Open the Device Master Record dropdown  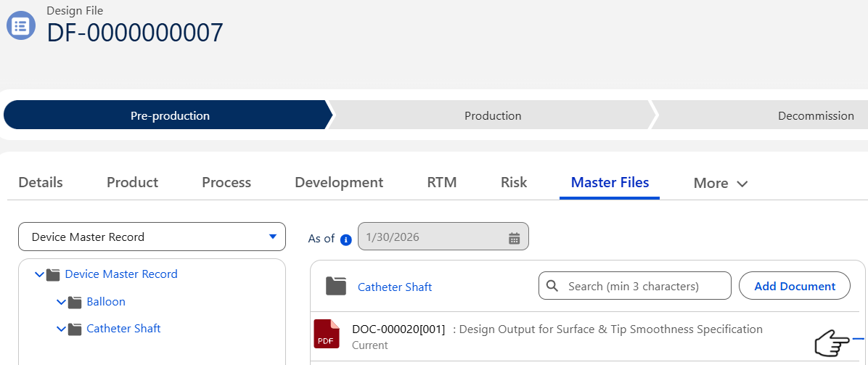point(152,237)
